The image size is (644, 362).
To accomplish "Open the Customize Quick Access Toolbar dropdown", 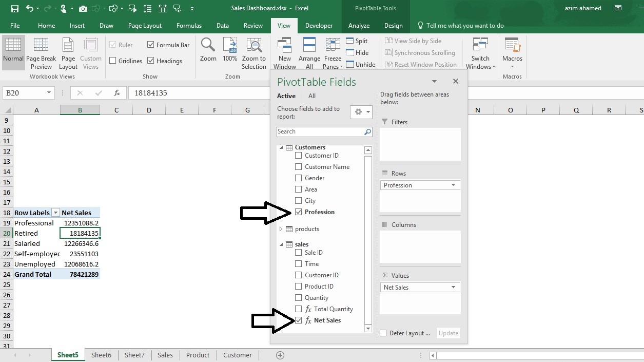I will [x=192, y=9].
